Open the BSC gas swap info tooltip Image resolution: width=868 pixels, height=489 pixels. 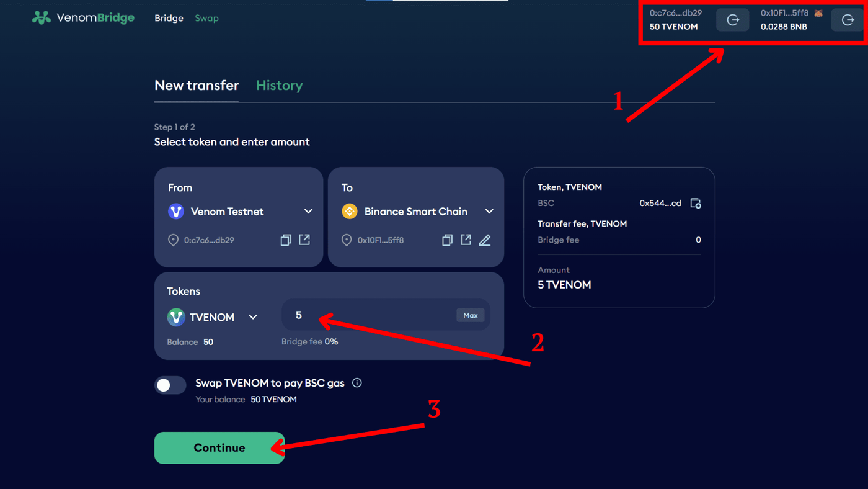pyautogui.click(x=357, y=383)
